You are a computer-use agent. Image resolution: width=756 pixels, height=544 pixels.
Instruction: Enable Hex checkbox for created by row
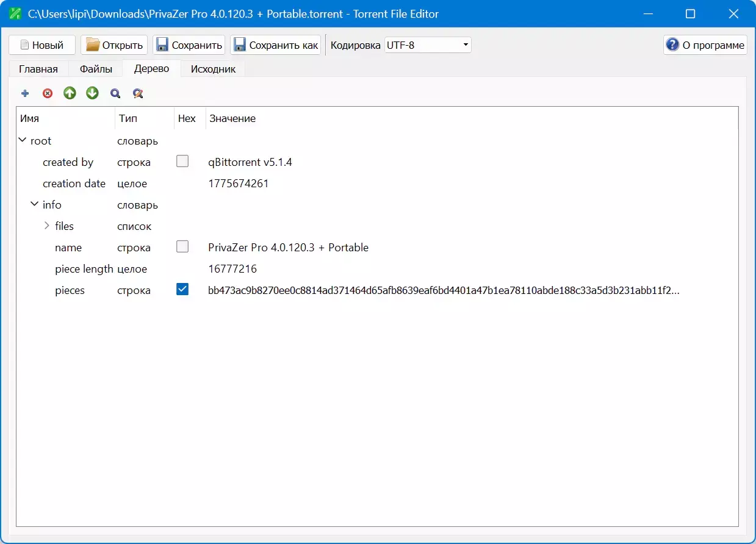[182, 162]
